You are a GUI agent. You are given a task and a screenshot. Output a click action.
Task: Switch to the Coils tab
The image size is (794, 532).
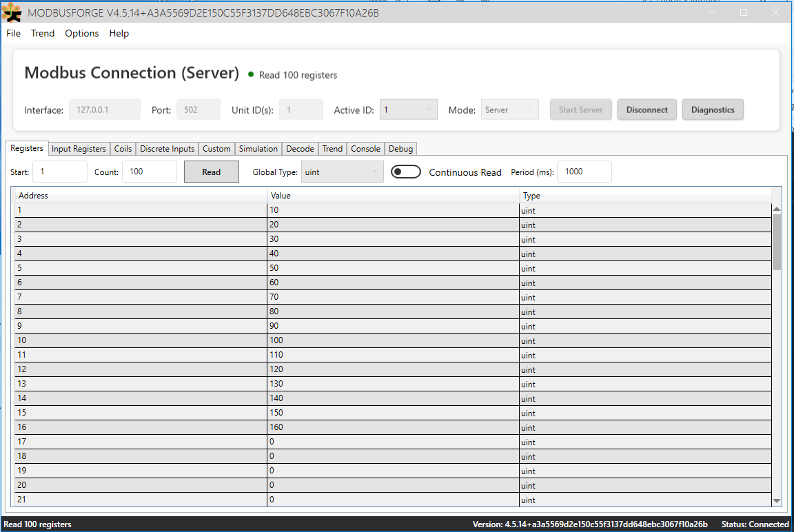point(123,149)
